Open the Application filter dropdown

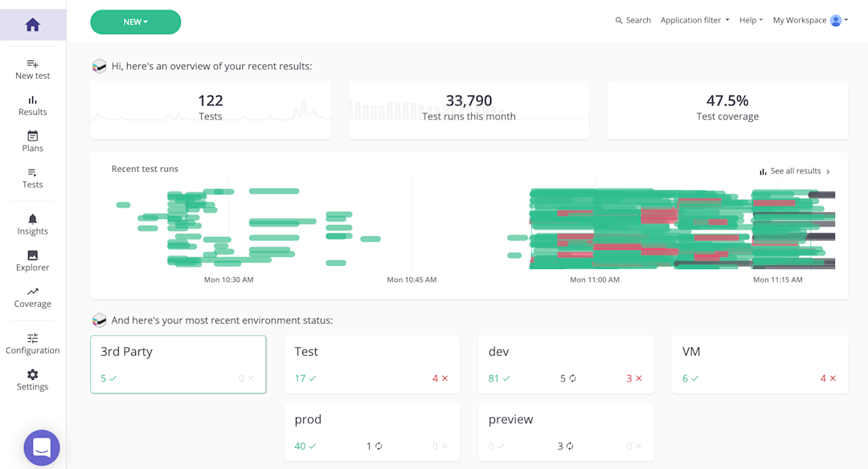tap(694, 20)
